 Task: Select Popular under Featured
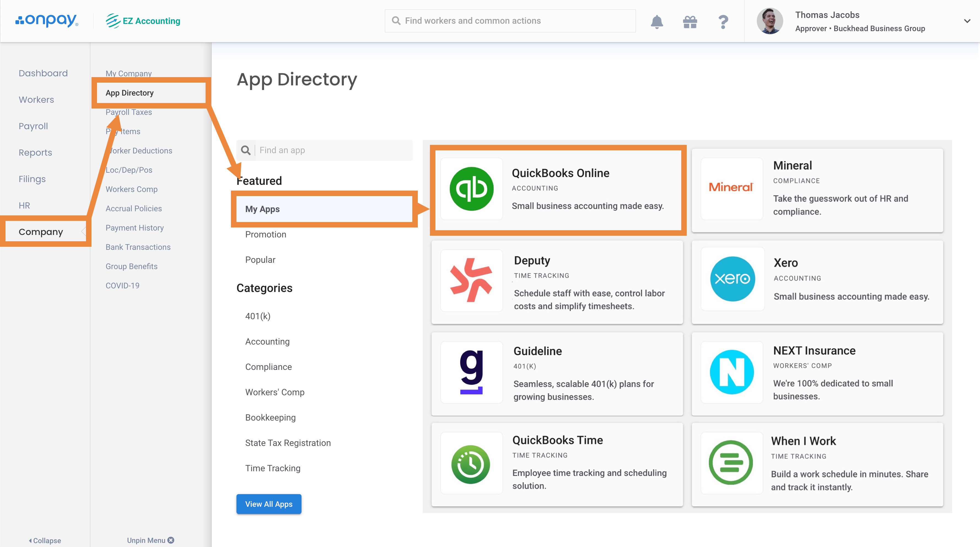click(x=260, y=260)
